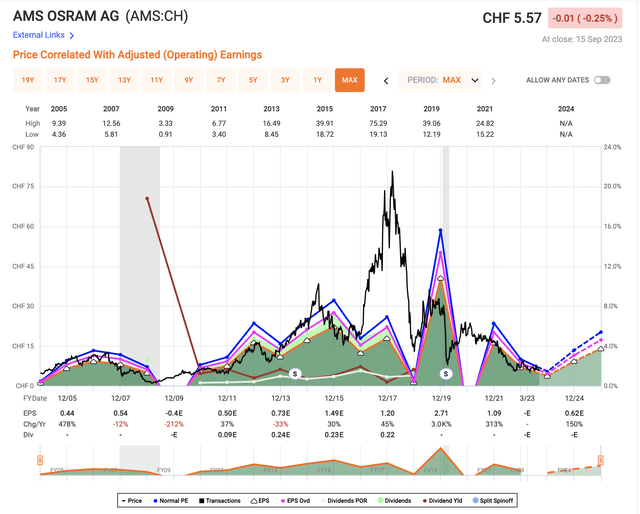Click the 12/19 EPS value 2.71
The image size is (640, 514).
441,413
